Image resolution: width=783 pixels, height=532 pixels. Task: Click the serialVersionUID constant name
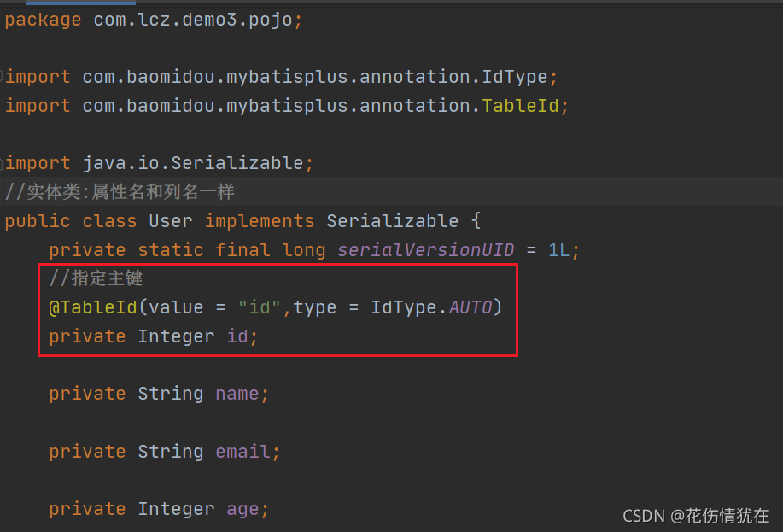tap(425, 249)
